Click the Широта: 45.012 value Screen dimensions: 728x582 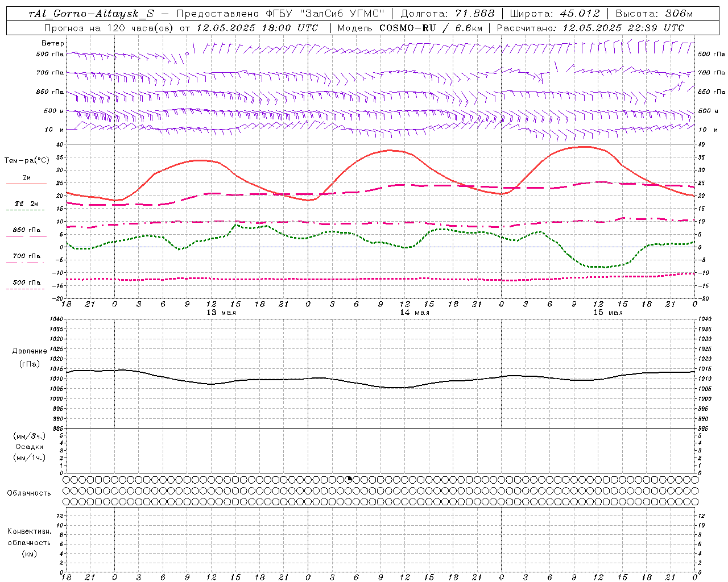tap(555, 14)
